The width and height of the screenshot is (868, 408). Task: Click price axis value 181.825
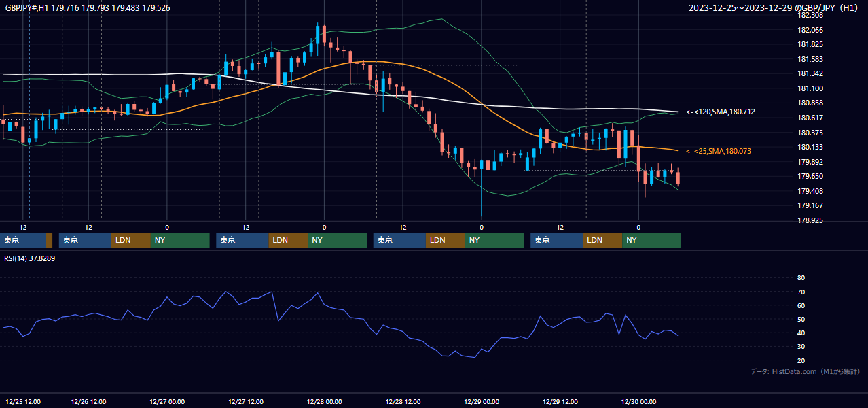[810, 44]
